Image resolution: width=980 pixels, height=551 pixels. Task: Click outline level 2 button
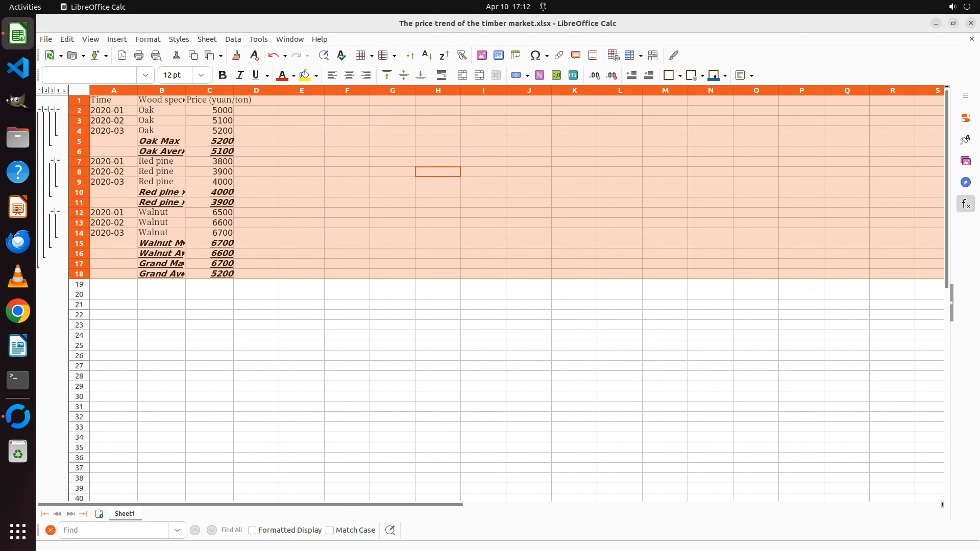[46, 90]
